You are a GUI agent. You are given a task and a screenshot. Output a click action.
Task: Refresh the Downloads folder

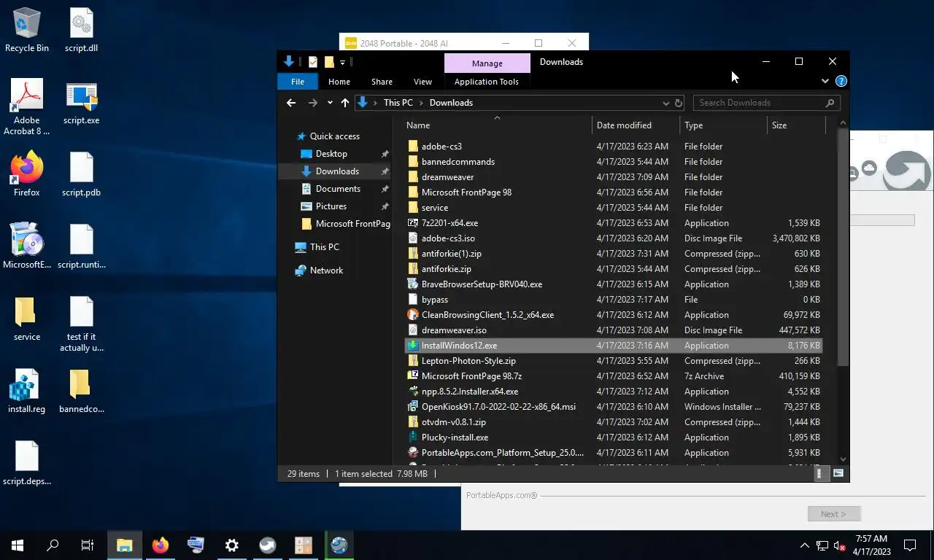pyautogui.click(x=679, y=103)
